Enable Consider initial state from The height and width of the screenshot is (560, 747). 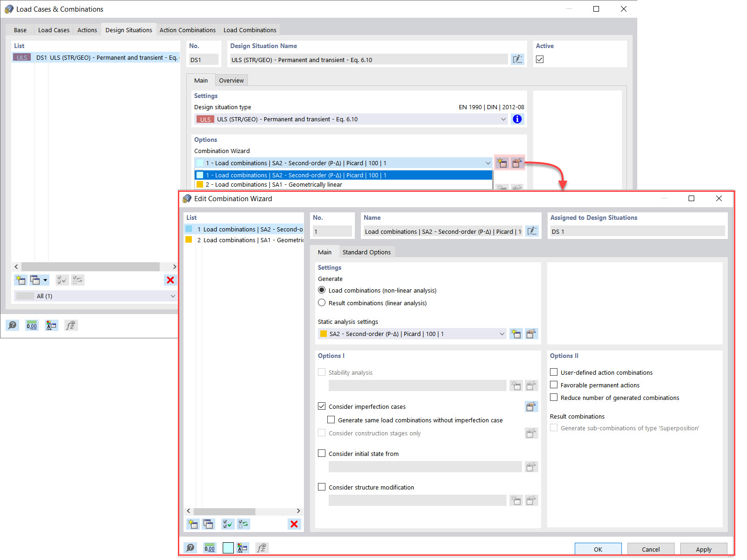(322, 453)
